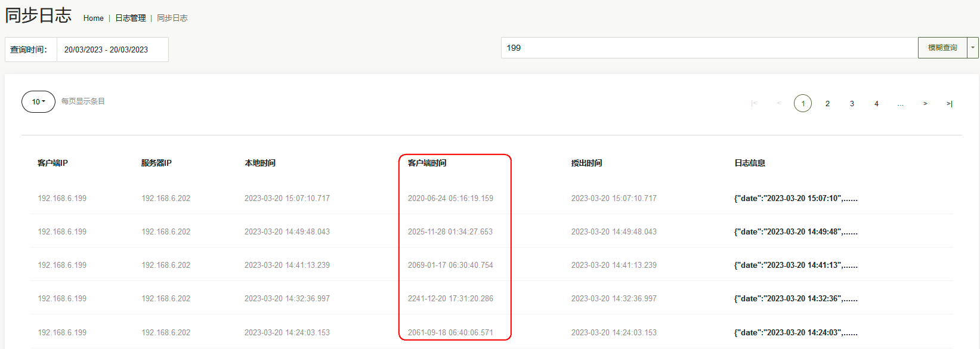Expand the arrow beside 模糊查询 button
980x349 pixels.
click(973, 48)
